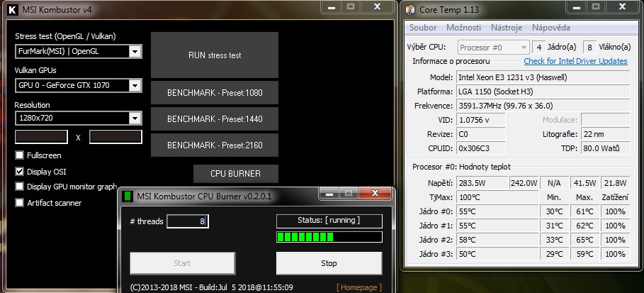Click the MSI Kombustor K logo icon
This screenshot has height=293, width=644.
[13, 10]
